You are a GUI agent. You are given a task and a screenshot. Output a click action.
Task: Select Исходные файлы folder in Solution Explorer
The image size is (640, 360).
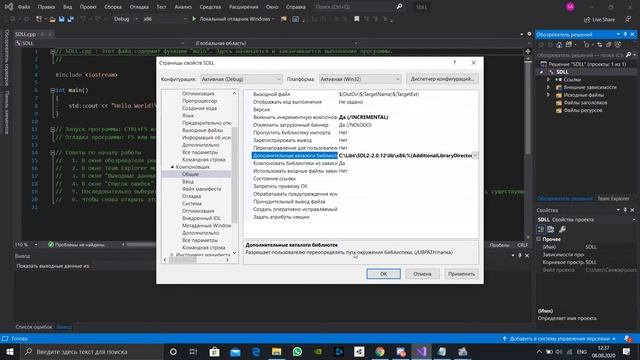[584, 95]
